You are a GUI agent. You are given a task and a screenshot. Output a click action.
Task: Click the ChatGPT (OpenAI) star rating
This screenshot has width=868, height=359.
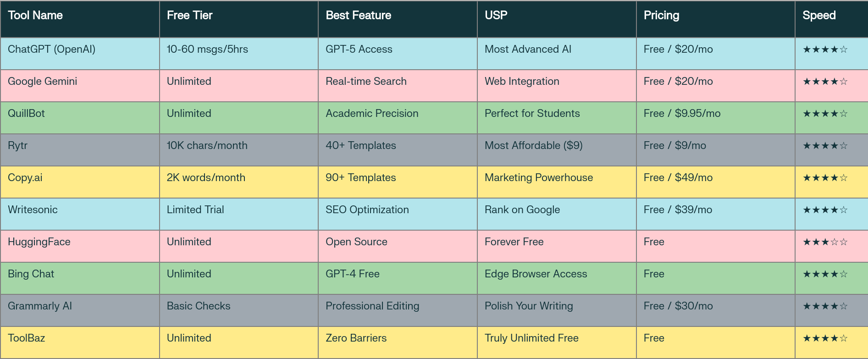click(825, 50)
